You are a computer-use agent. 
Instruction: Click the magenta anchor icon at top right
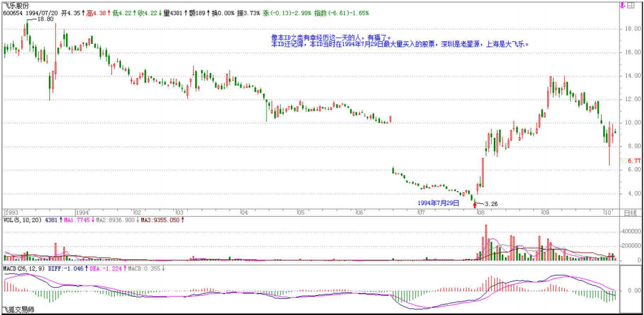(x=621, y=6)
